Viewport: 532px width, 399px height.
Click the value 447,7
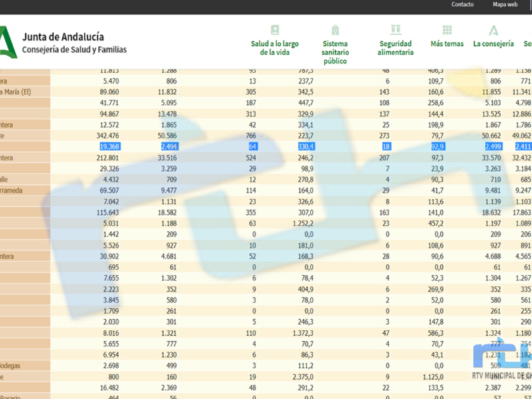tap(306, 103)
